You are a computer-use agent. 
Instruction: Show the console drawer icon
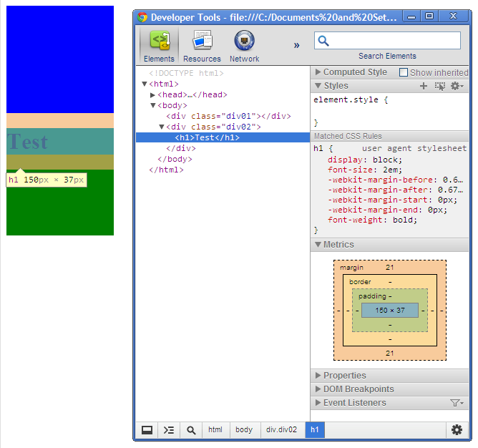pyautogui.click(x=169, y=430)
